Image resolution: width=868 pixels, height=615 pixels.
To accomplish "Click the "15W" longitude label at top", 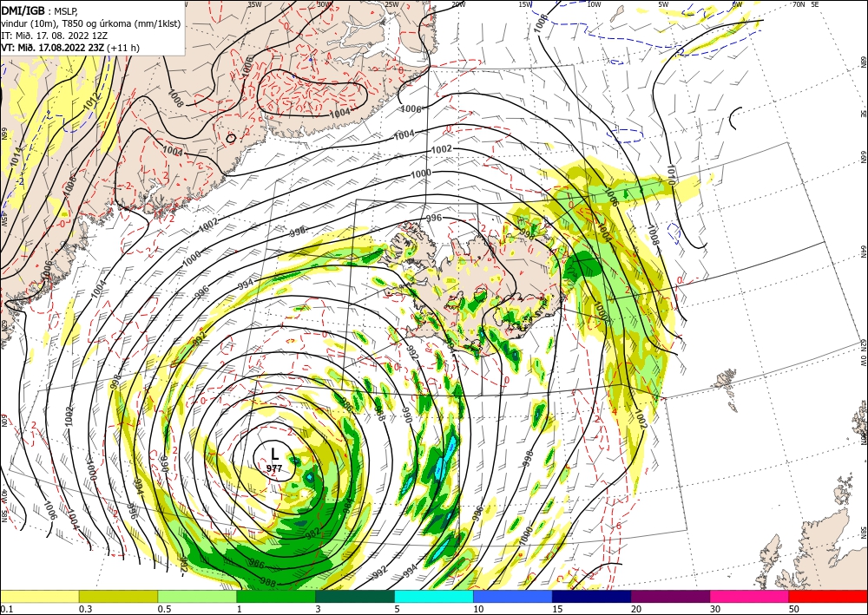I will 526,4.
